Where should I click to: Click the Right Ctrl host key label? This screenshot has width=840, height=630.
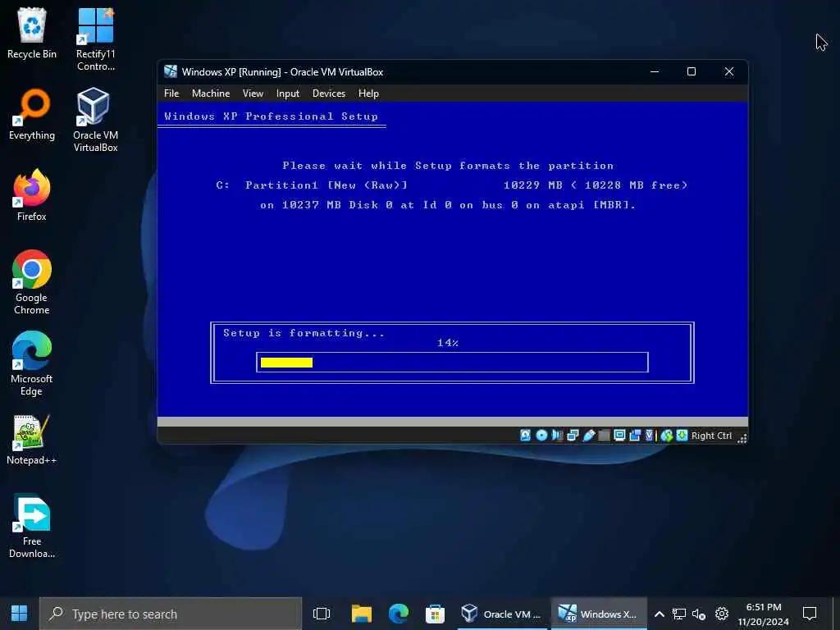point(711,436)
